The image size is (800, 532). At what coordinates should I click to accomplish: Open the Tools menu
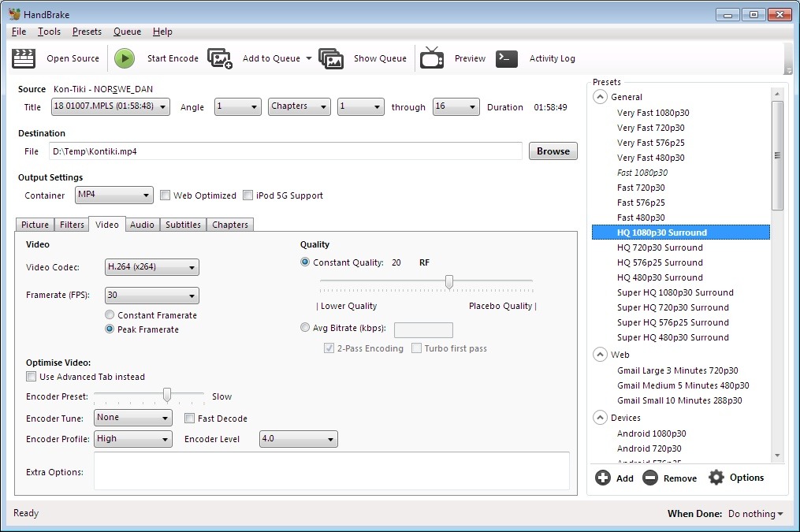(49, 31)
